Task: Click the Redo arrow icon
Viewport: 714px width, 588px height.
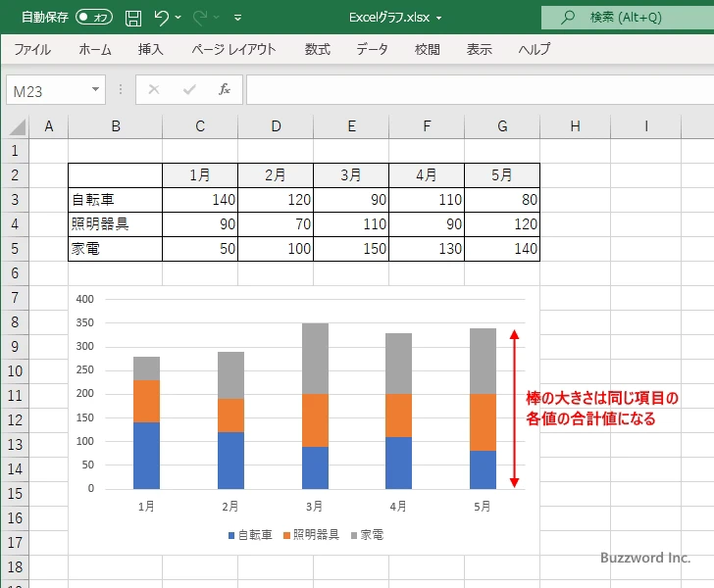Action: (200, 18)
